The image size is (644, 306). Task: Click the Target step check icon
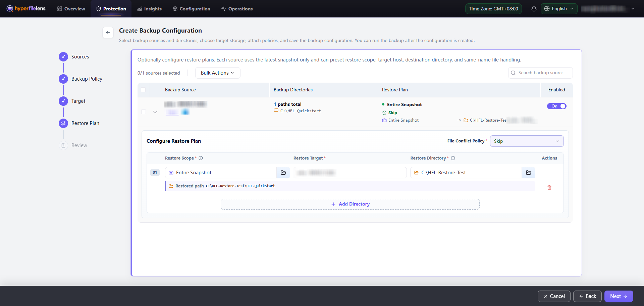pos(63,101)
